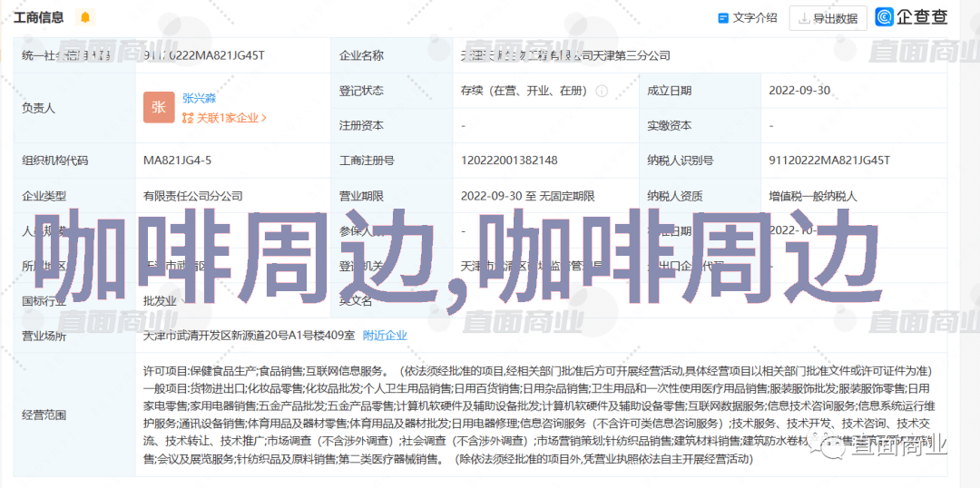Select address 天津市武清开发区新源道20号A1号楼409室
980x488 pixels.
(249, 336)
